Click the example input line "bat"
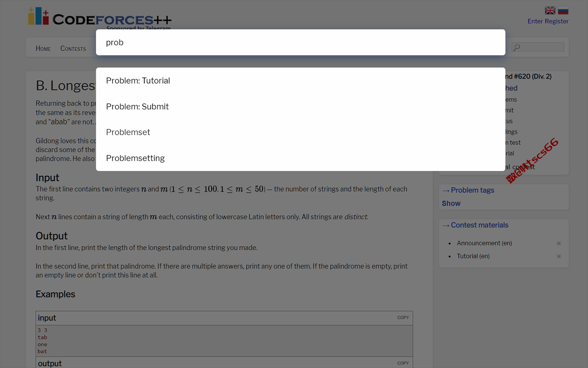588x368 pixels. point(42,351)
